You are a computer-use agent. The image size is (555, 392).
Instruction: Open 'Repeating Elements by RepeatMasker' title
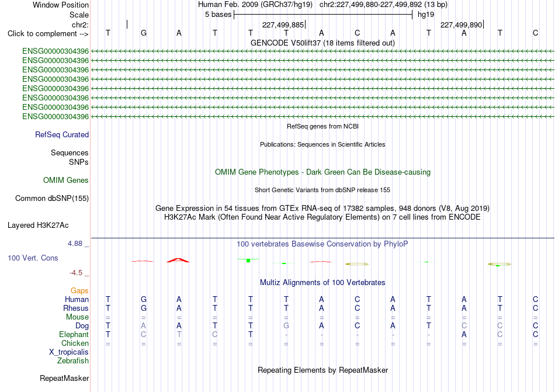(322, 370)
